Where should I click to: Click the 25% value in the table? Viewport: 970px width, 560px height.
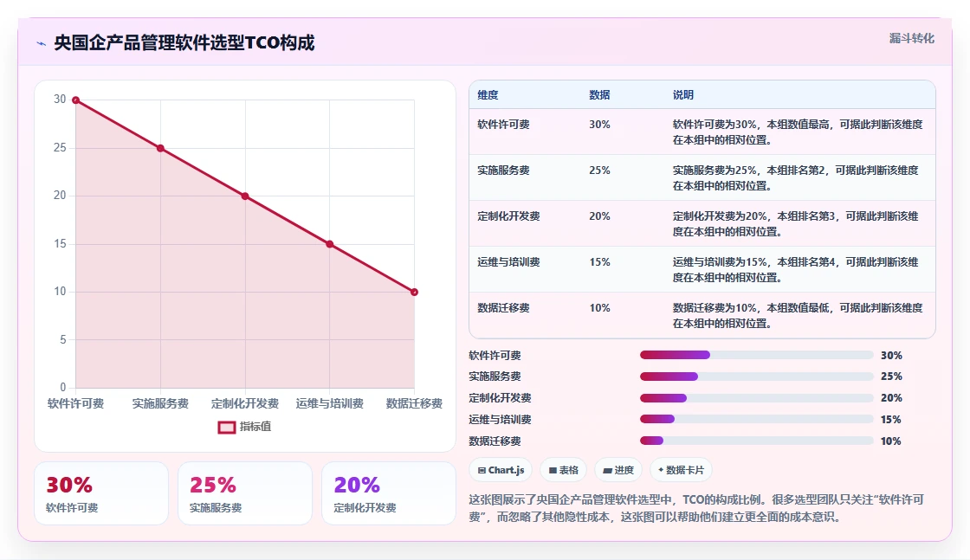(x=599, y=171)
